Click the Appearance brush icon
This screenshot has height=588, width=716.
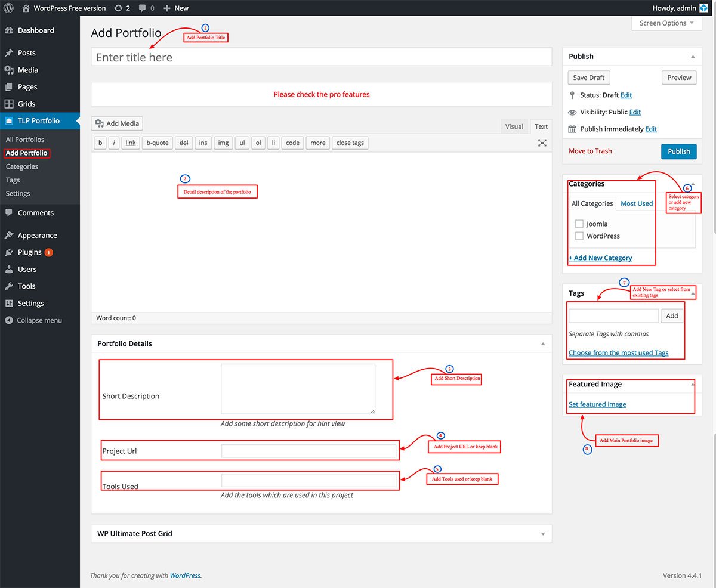[x=9, y=236]
